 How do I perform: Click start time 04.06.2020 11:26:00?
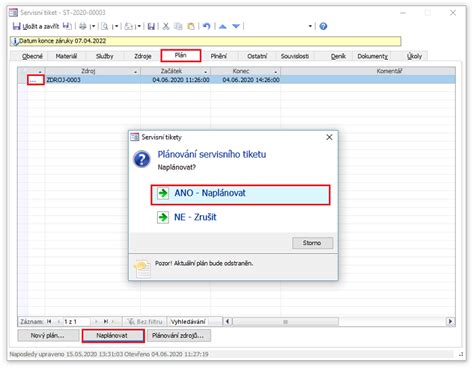tap(181, 80)
